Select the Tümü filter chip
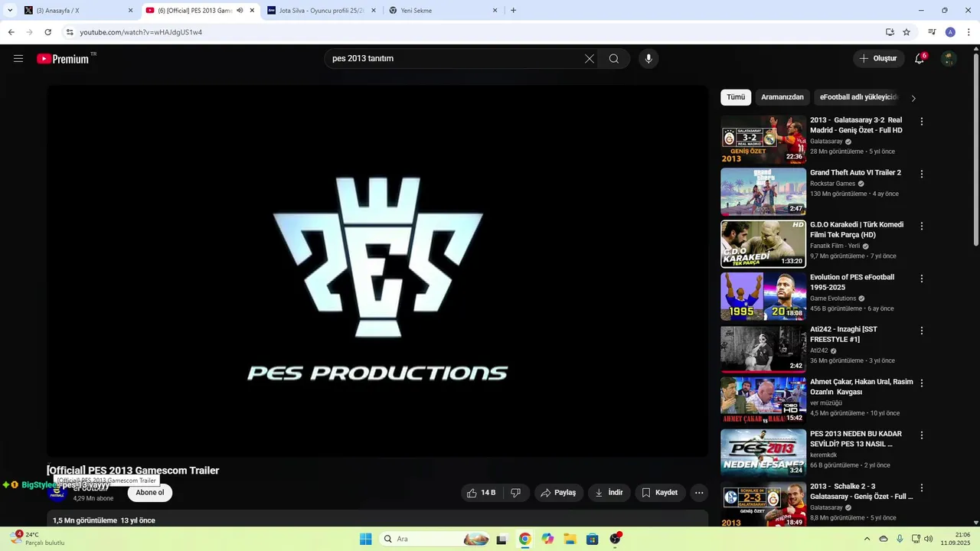The image size is (980, 551). 736,97
